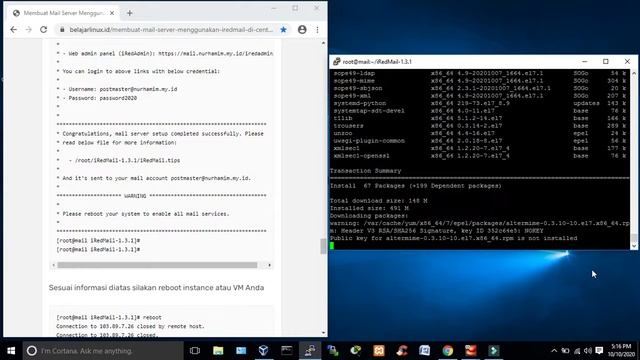Open File Explorer from the taskbar

[x=218, y=351]
